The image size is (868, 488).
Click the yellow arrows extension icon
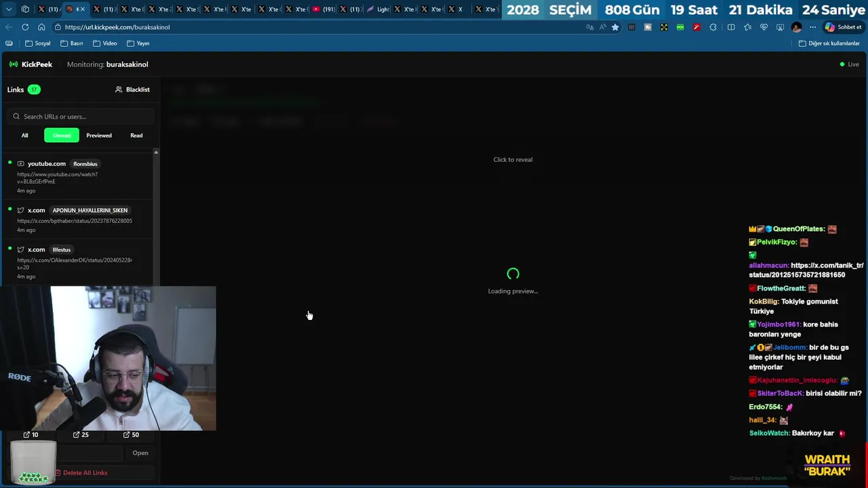click(x=664, y=27)
